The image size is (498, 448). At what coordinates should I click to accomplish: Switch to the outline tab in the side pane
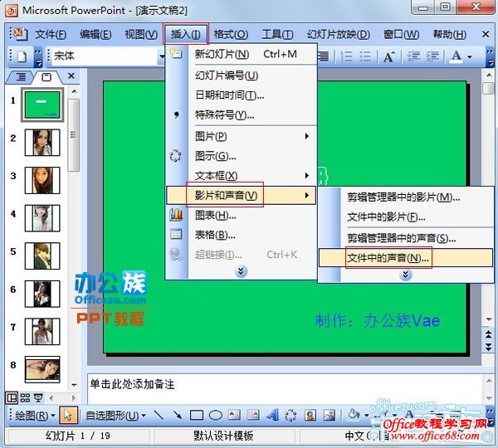click(21, 76)
